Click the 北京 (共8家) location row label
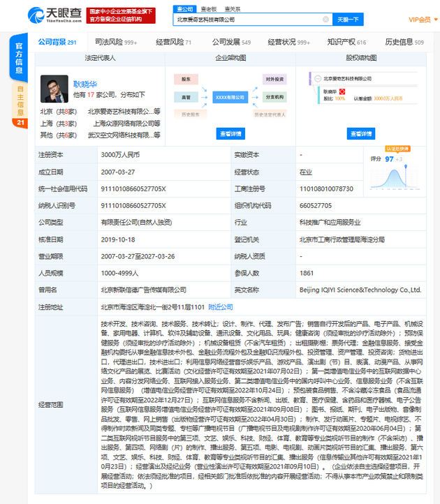 pos(59,112)
